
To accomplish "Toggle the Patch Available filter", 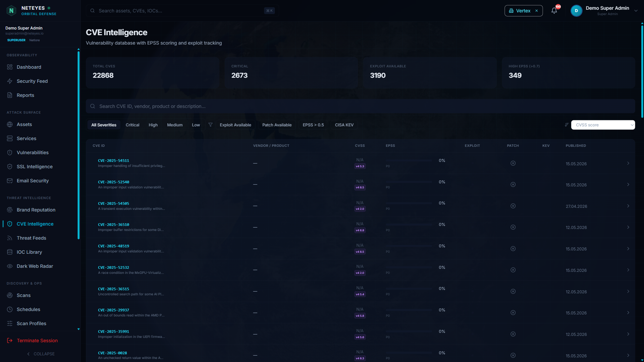I will coord(277,125).
